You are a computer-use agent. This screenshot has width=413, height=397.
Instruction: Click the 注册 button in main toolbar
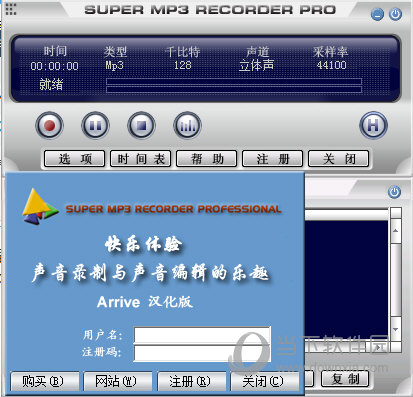273,159
